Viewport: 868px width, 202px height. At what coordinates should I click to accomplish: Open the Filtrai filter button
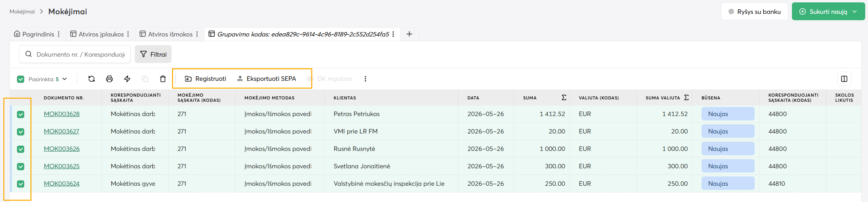pyautogui.click(x=153, y=54)
